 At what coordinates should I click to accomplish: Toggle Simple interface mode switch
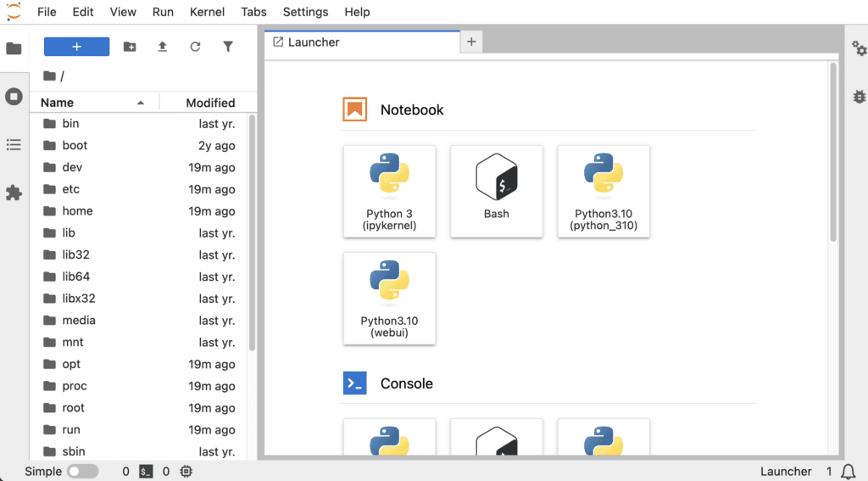[82, 472]
